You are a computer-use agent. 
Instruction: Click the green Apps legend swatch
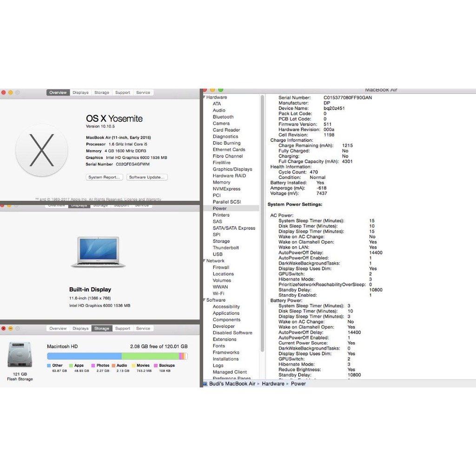(x=71, y=365)
